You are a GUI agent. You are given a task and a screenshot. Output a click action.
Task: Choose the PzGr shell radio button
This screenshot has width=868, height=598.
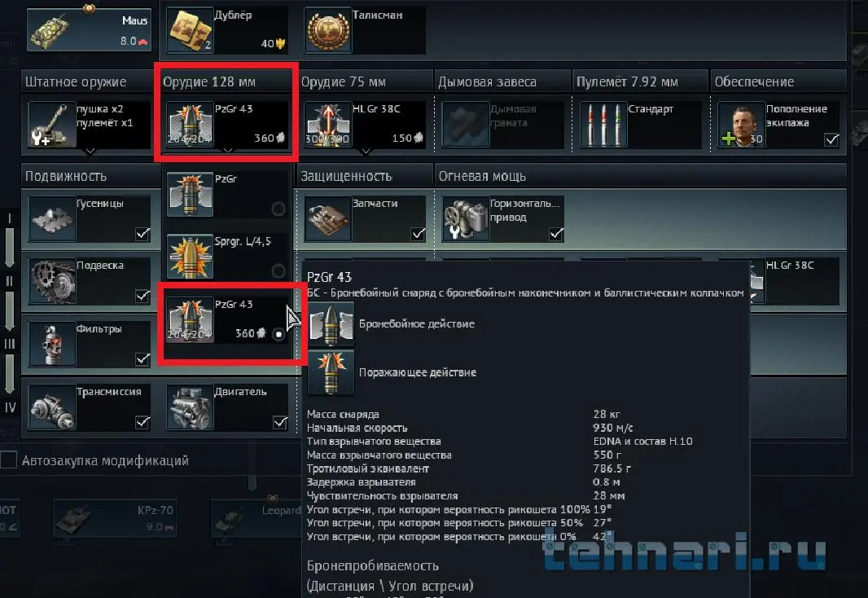(x=278, y=209)
